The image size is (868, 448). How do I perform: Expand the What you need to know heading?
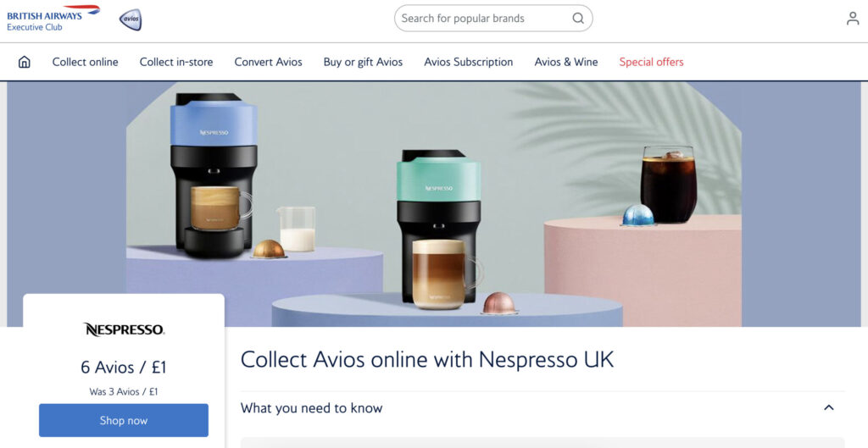point(312,408)
